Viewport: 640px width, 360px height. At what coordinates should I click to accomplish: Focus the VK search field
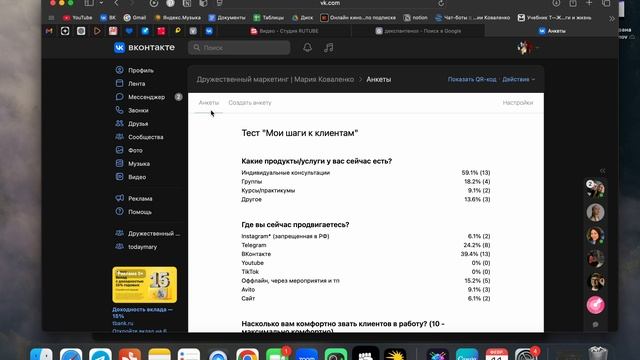click(239, 48)
